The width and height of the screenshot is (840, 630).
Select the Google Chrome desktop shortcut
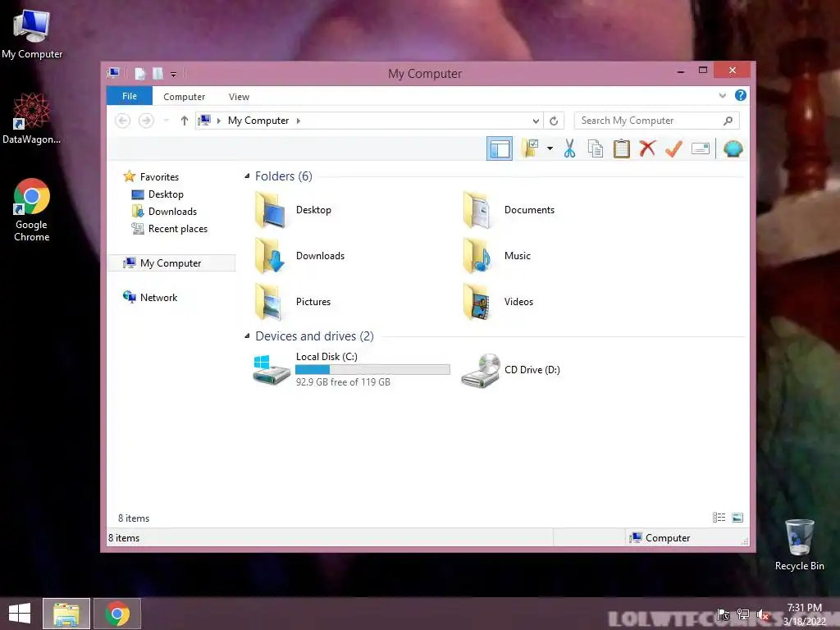pos(32,210)
